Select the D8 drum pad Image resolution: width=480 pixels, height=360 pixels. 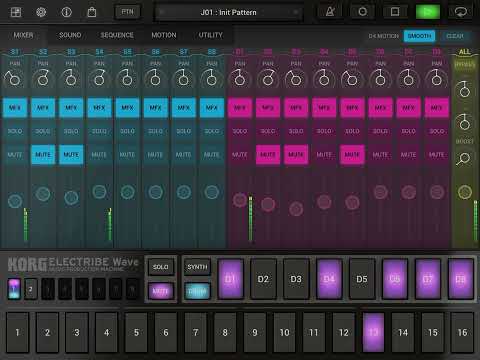click(x=460, y=279)
